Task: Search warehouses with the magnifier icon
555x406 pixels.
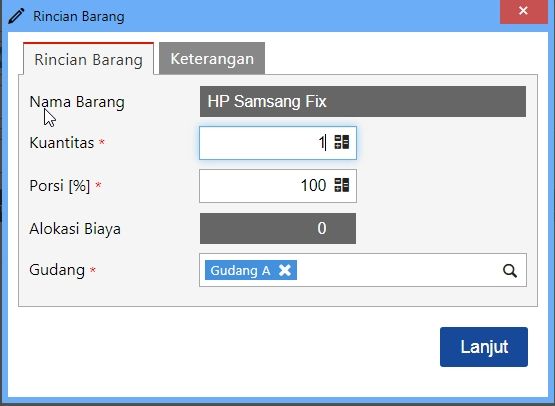Action: pyautogui.click(x=510, y=271)
